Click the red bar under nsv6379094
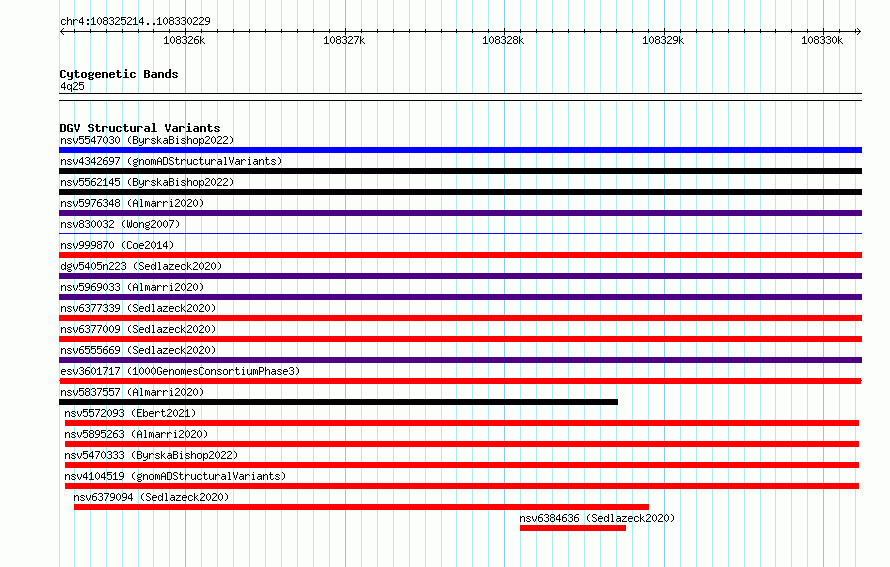 pyautogui.click(x=361, y=507)
